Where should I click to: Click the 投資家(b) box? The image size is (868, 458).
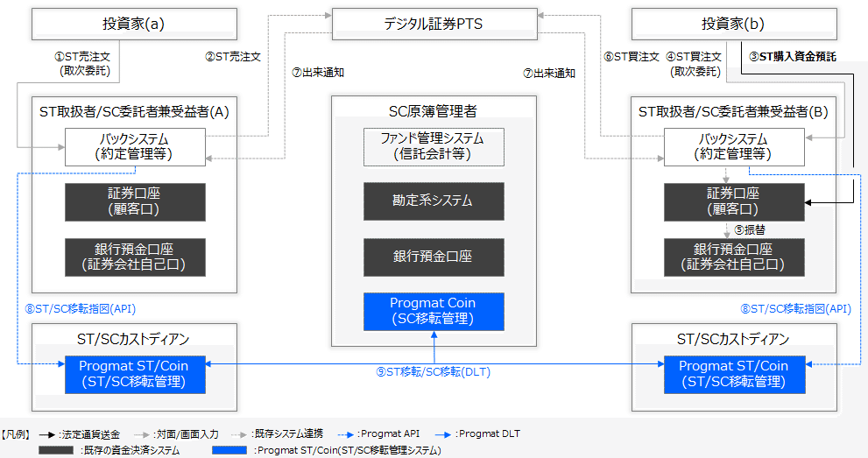point(733,24)
